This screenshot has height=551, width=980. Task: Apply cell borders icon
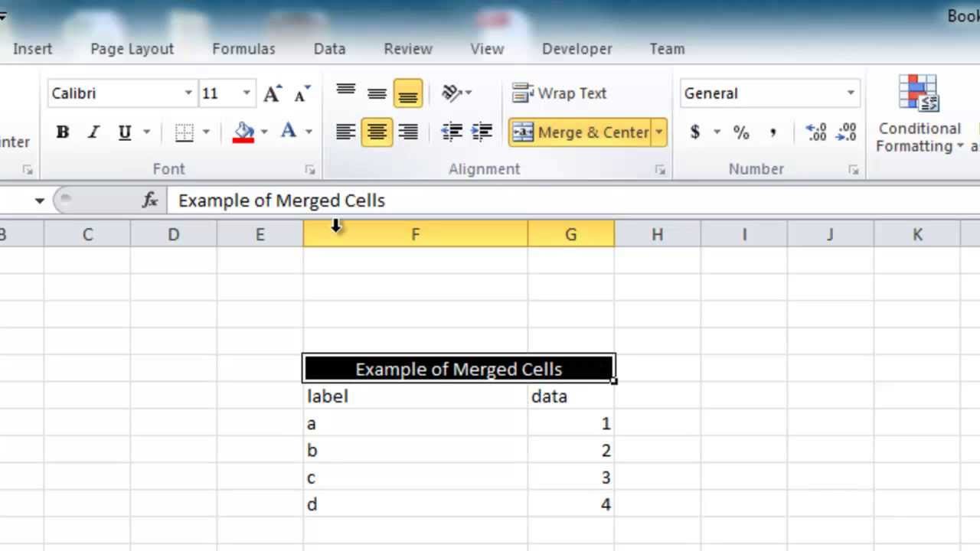point(185,132)
